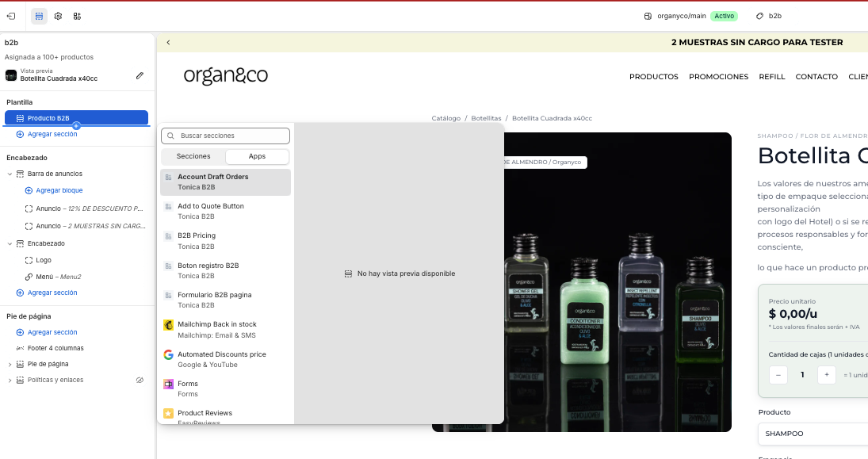The height and width of the screenshot is (459, 868).
Task: Click the b2b template tag icon
Action: tap(759, 16)
